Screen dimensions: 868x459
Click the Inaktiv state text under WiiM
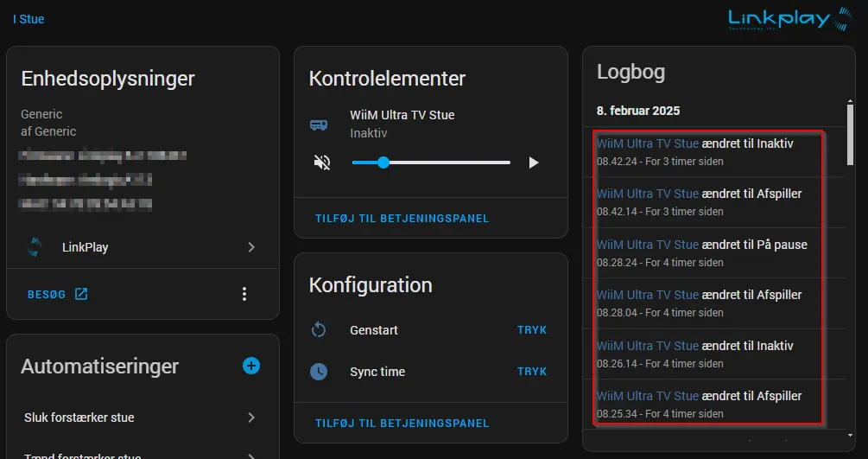(x=369, y=134)
